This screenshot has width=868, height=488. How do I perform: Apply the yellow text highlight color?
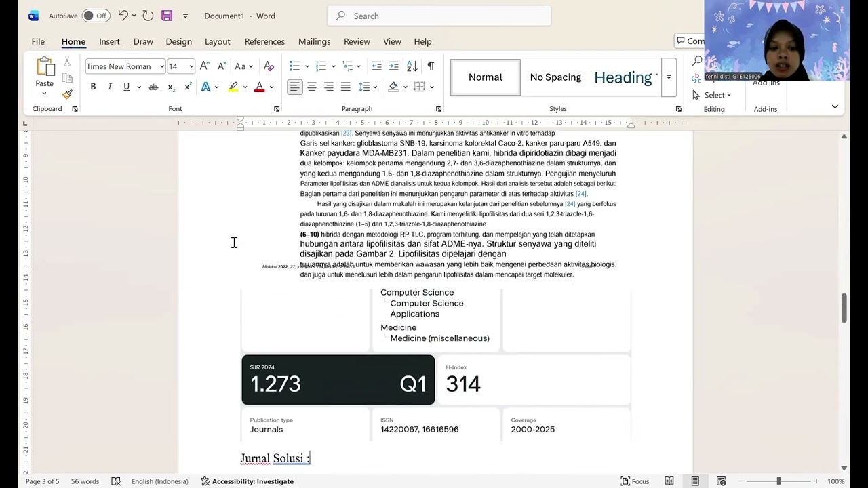[233, 87]
